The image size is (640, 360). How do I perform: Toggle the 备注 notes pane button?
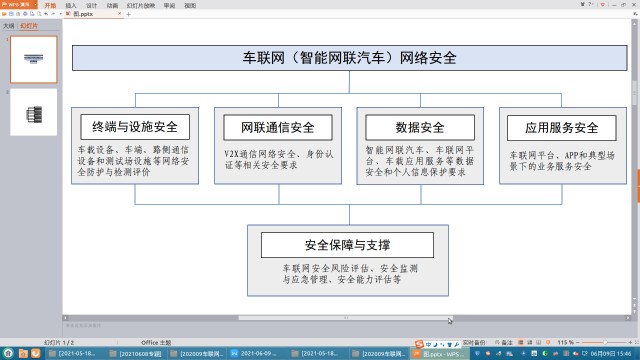click(504, 342)
